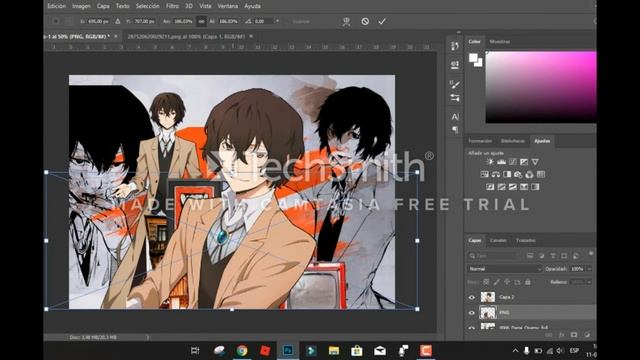
Task: Open the Filtro menu
Action: pyautogui.click(x=172, y=6)
